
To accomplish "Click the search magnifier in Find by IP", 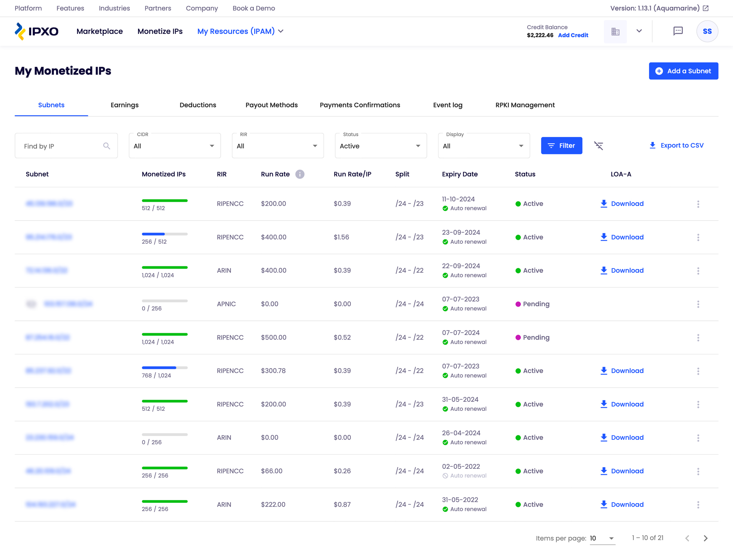I will 107,146.
